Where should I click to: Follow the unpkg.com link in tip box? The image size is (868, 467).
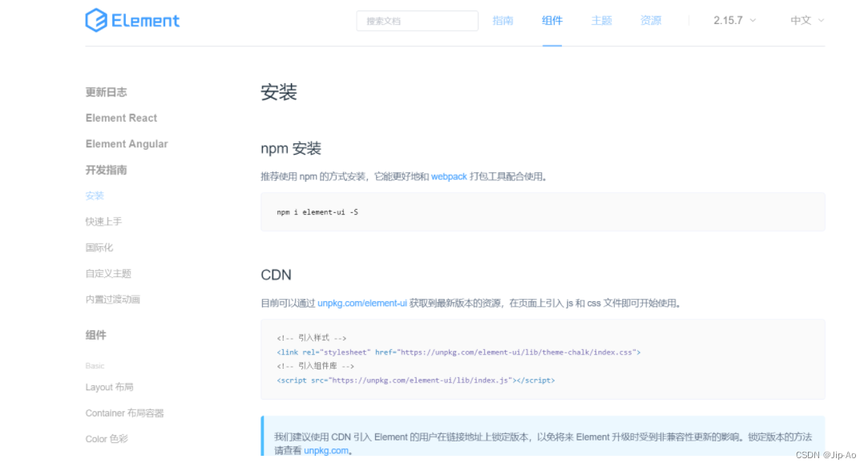[x=326, y=450]
